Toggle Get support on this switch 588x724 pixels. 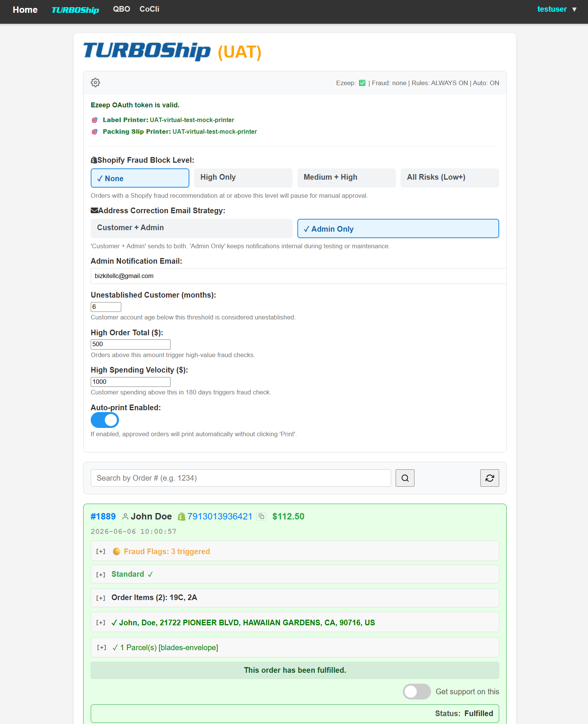coord(416,692)
